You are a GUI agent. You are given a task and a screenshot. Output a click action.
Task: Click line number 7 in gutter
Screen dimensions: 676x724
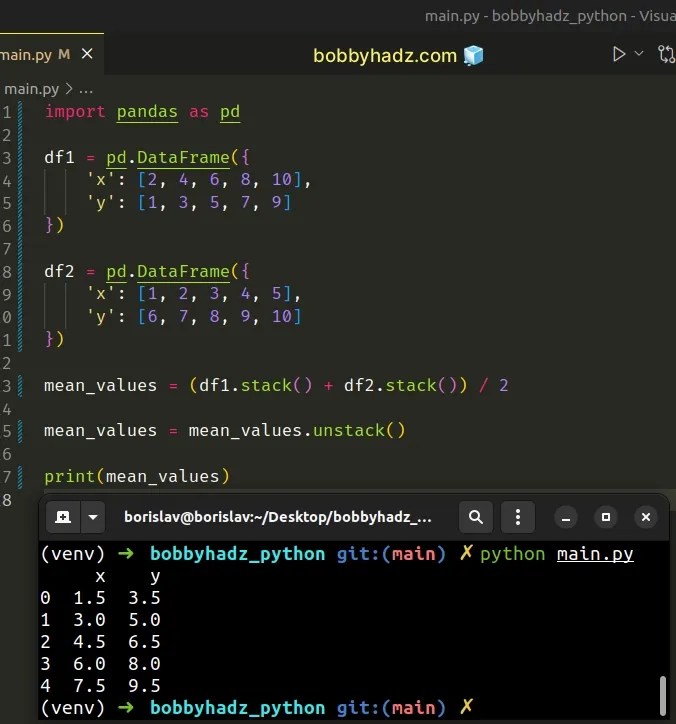click(6, 249)
